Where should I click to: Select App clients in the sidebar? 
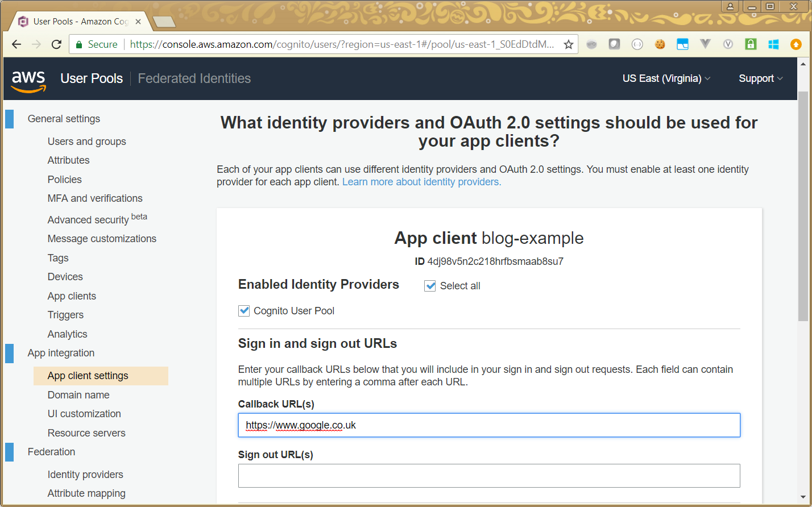point(72,296)
